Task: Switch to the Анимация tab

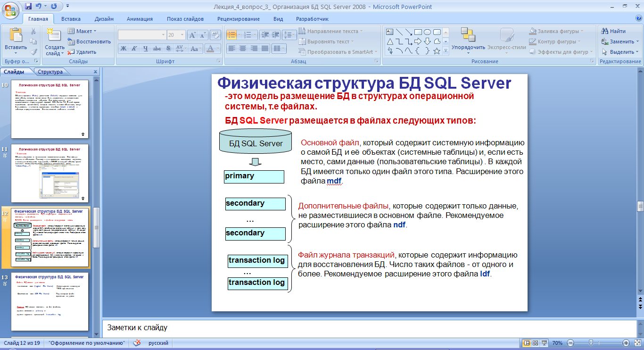Action: pos(140,19)
